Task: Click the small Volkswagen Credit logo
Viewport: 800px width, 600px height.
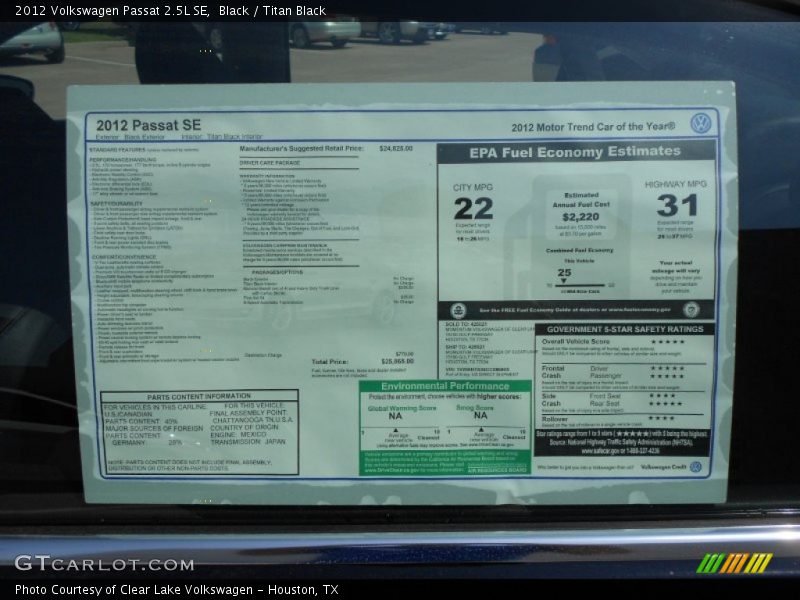Action: pos(695,467)
